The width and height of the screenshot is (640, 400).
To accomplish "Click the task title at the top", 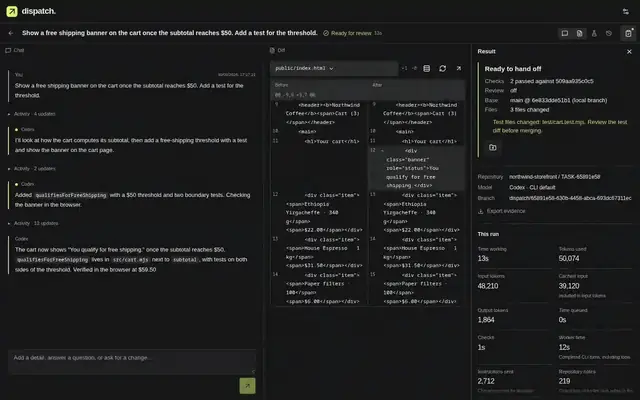I will [170, 33].
